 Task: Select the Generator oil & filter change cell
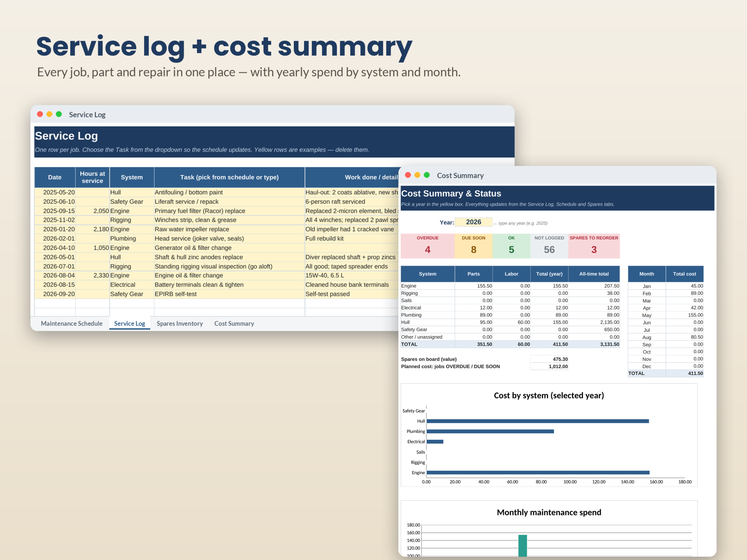point(229,248)
